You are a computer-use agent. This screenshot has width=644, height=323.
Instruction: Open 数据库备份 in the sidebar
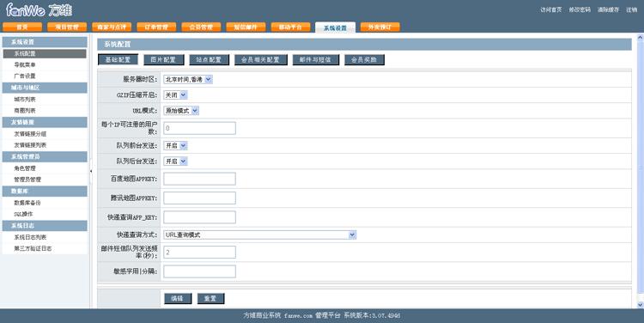(45, 203)
